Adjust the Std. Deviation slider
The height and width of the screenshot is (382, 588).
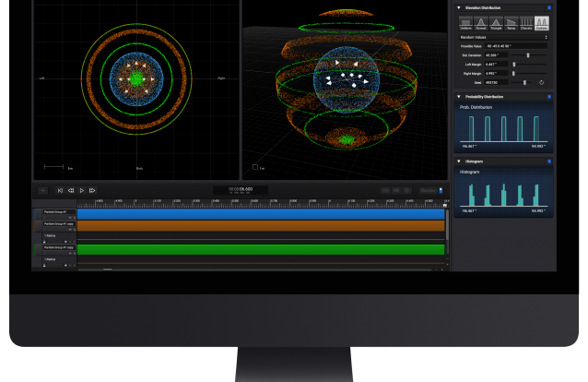click(527, 54)
